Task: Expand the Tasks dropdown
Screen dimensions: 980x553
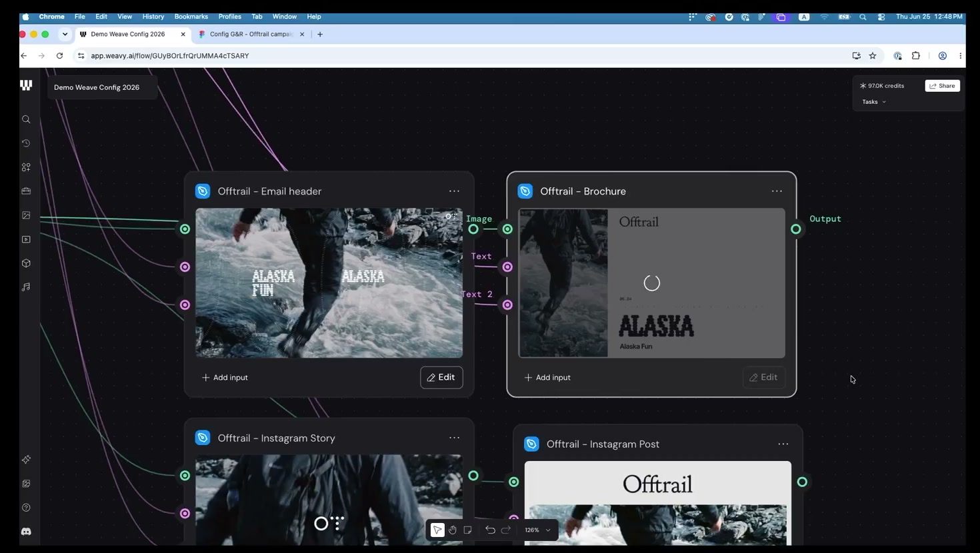Action: pyautogui.click(x=874, y=102)
